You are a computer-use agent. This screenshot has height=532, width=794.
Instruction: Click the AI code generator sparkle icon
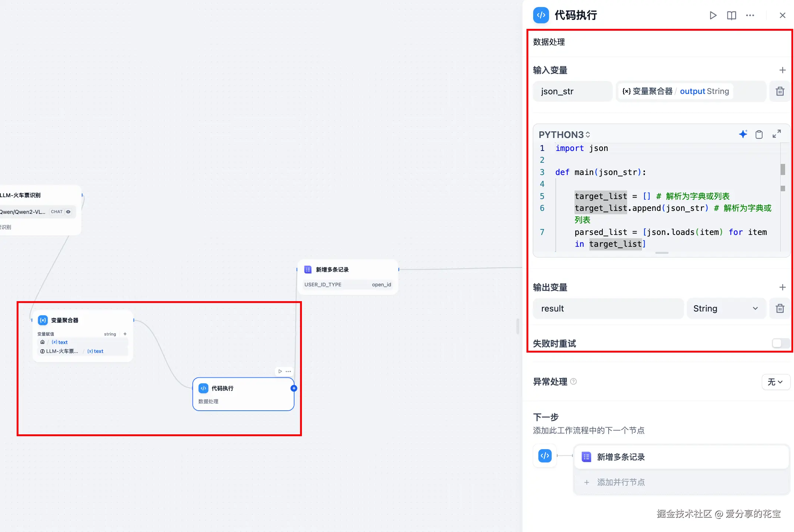coord(743,134)
